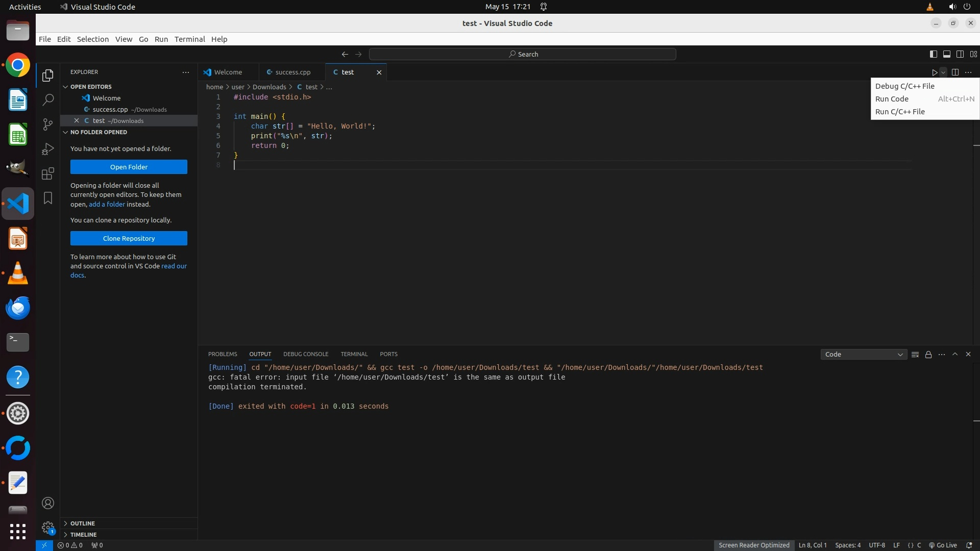Open Run and Debug view
The image size is (980, 551).
pyautogui.click(x=48, y=149)
